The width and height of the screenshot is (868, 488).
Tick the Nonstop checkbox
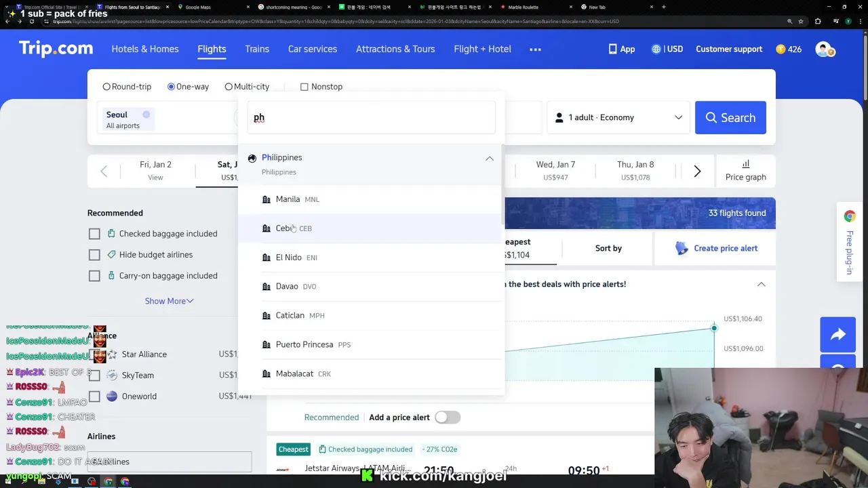[304, 87]
